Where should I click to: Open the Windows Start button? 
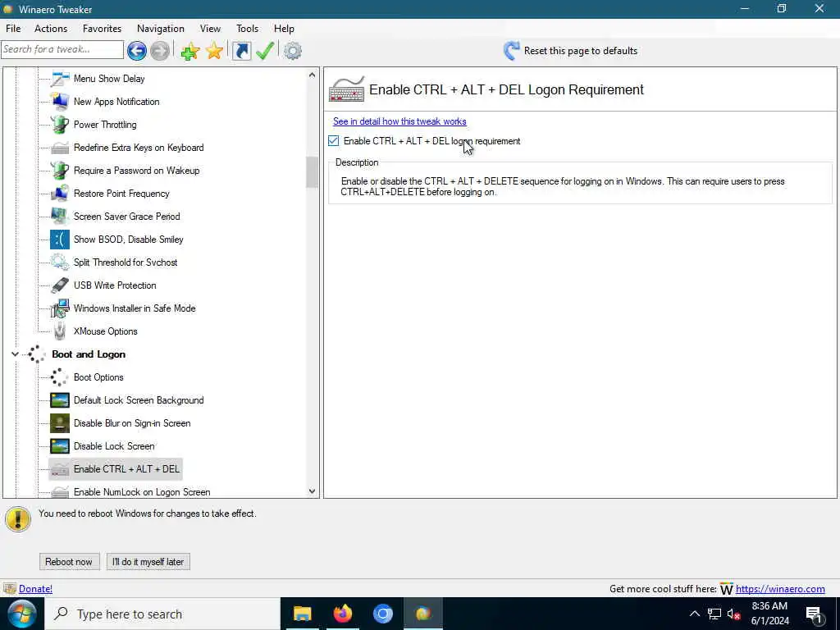coord(21,614)
